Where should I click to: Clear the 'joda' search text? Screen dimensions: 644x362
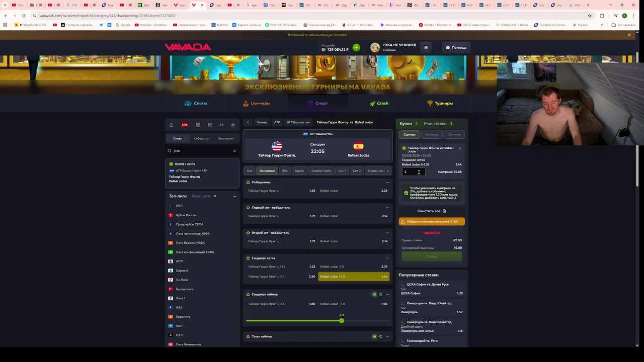(x=234, y=151)
